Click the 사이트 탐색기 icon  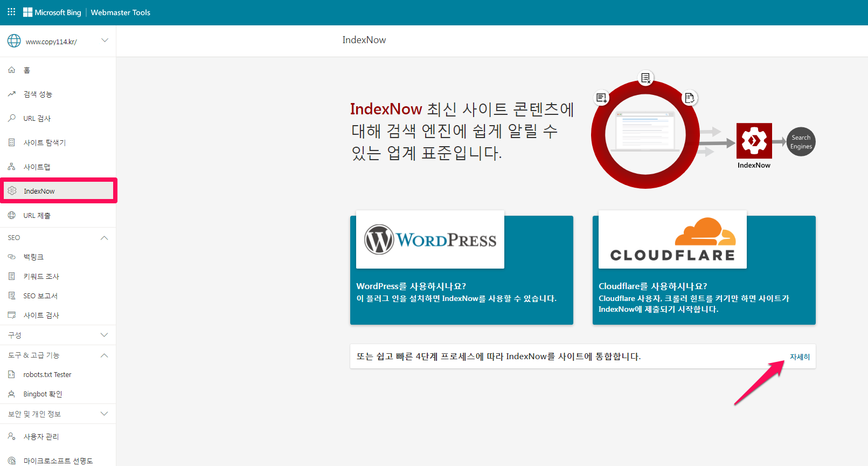point(12,142)
